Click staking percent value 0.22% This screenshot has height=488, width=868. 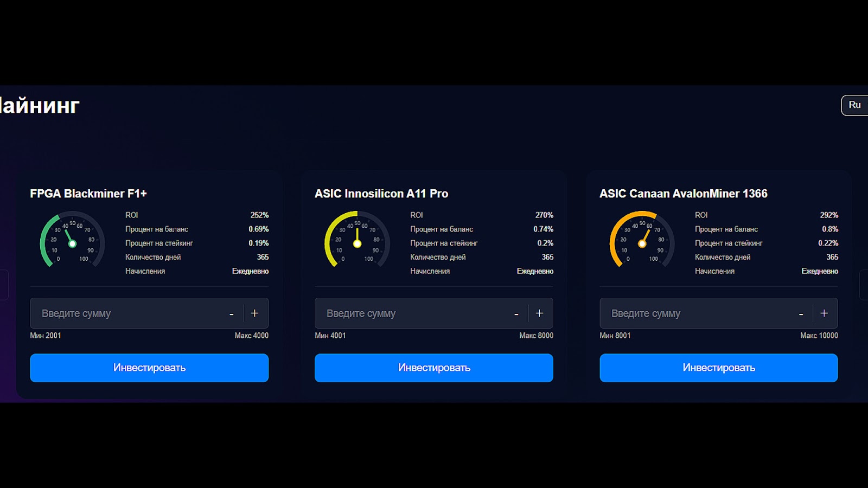tap(828, 243)
